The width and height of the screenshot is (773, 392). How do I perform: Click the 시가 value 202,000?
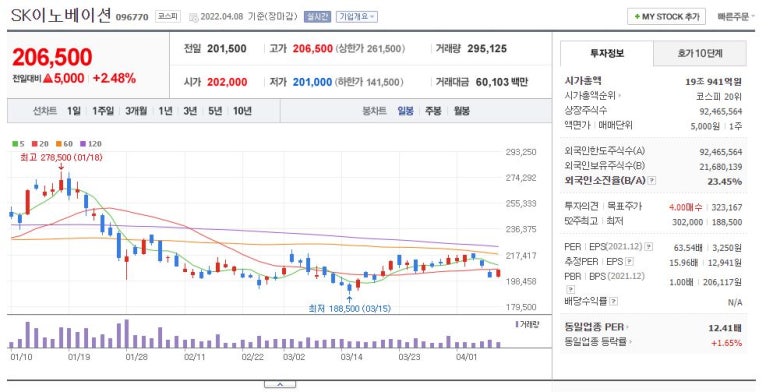click(x=227, y=82)
